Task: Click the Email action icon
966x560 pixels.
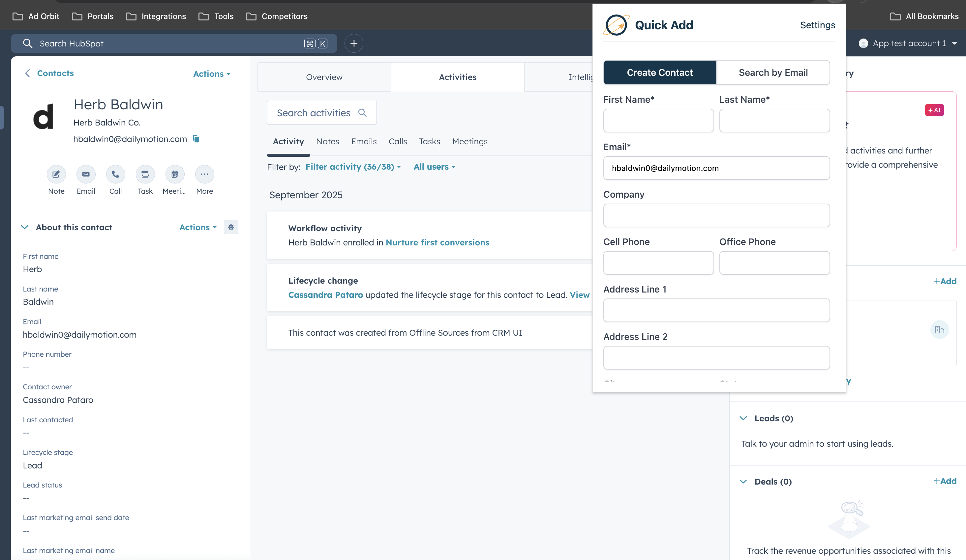Action: tap(86, 174)
